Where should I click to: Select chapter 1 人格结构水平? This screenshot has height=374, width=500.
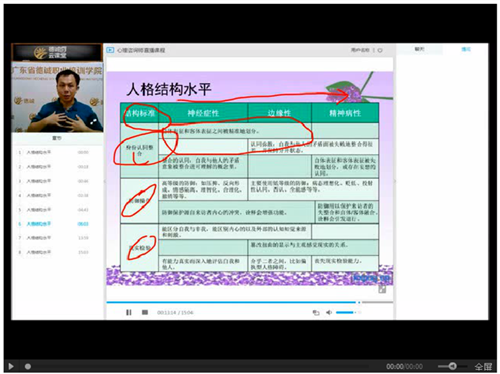point(53,152)
